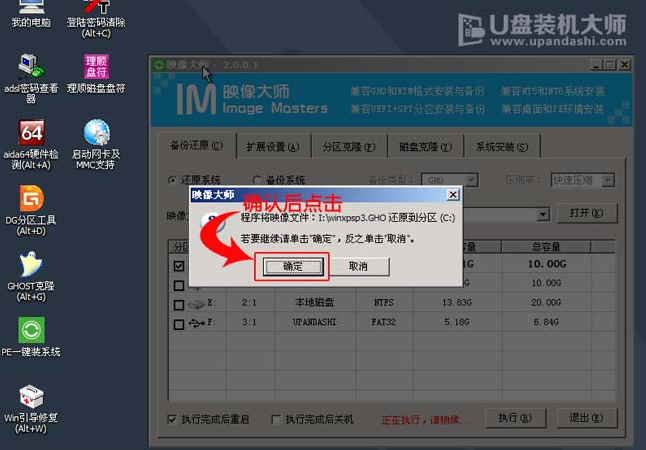The image size is (646, 450).
Task: Click the 20.00G total size cell
Action: (x=546, y=302)
